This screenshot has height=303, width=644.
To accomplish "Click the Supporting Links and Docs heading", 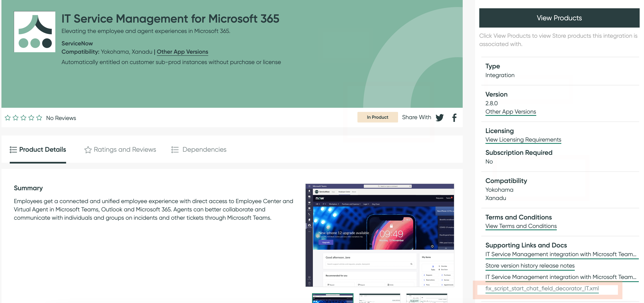I will (526, 245).
